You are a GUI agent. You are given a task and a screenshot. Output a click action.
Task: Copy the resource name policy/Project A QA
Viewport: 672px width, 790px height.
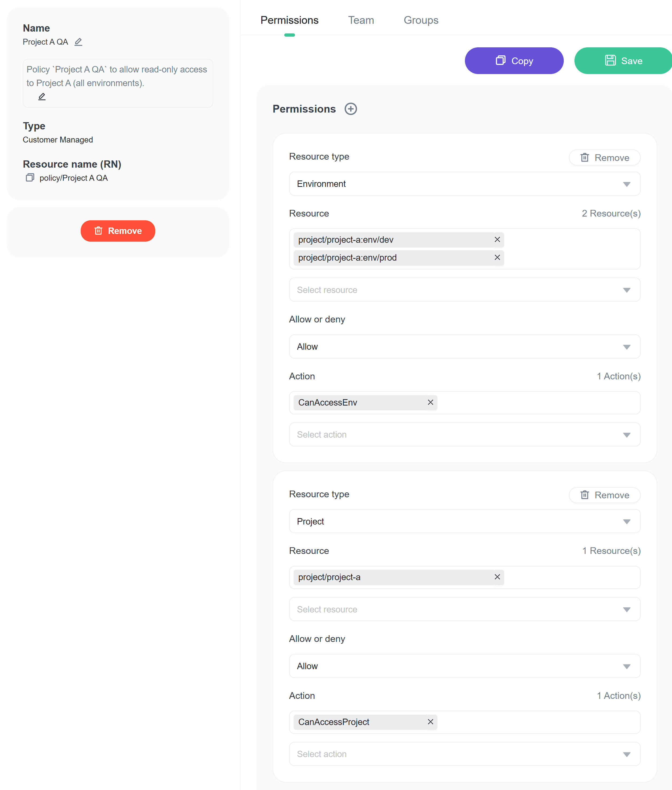click(30, 178)
